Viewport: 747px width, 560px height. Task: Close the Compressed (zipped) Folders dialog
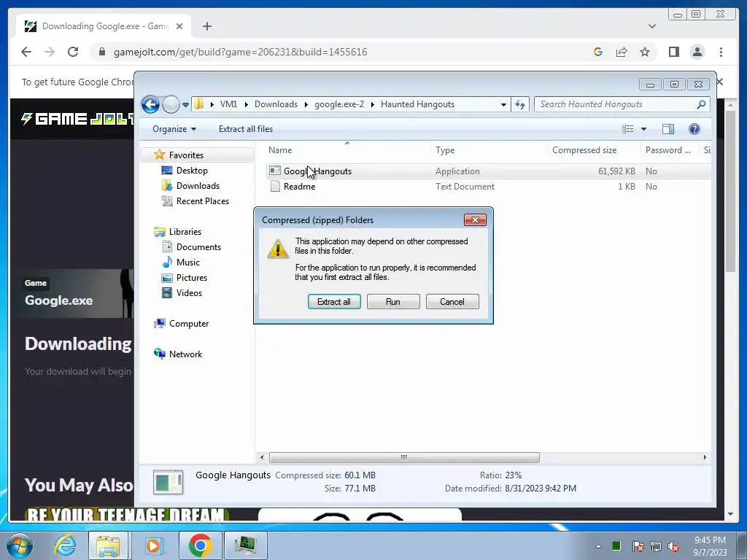(475, 219)
